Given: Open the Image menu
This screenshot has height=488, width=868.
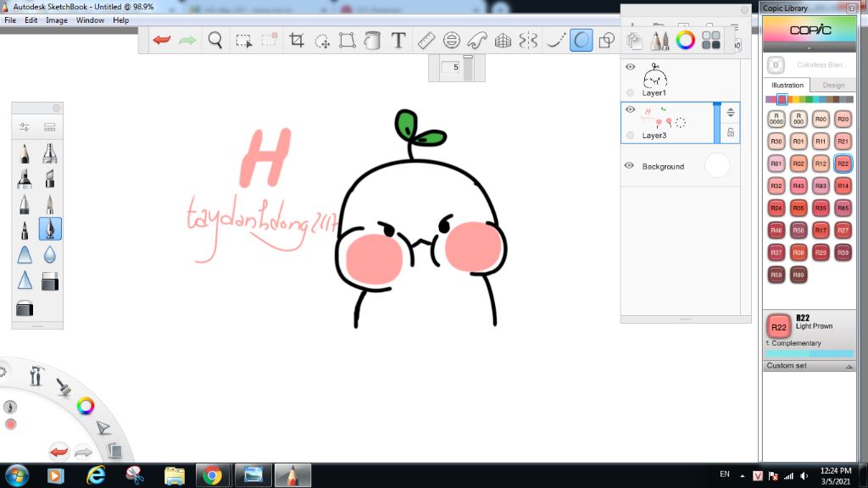Looking at the screenshot, I should [57, 20].
